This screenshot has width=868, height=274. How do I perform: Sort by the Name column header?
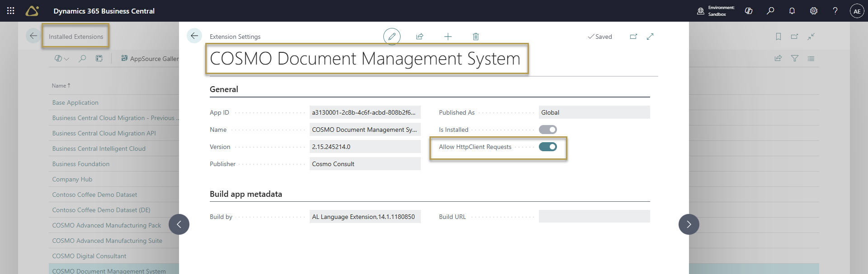61,86
